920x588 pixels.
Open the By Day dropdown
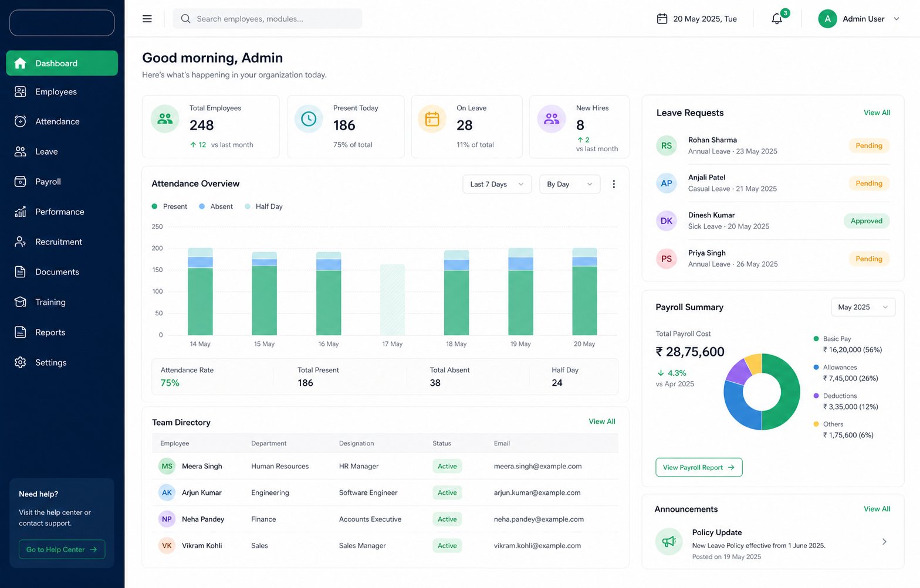(x=570, y=184)
